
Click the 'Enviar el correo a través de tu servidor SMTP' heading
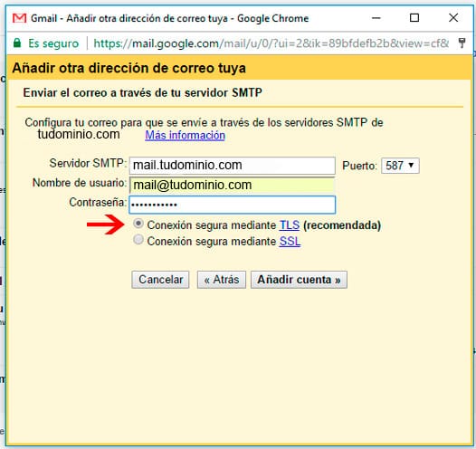click(x=142, y=92)
